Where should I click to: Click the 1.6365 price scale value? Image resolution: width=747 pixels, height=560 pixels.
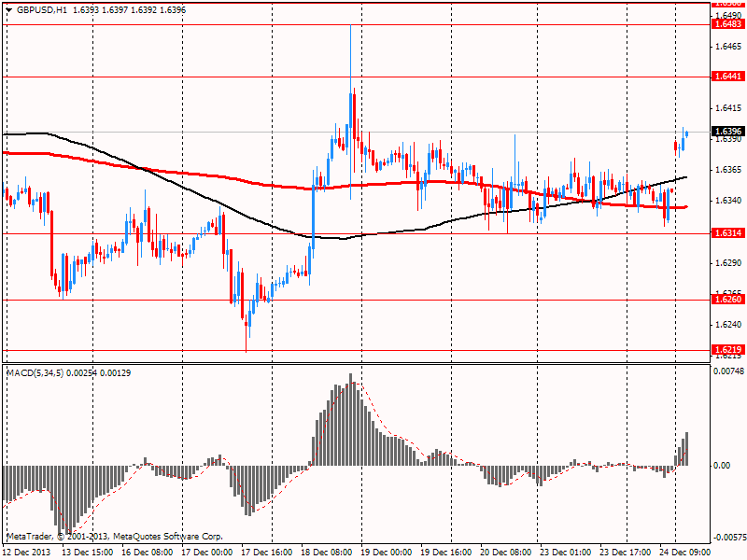tap(728, 170)
